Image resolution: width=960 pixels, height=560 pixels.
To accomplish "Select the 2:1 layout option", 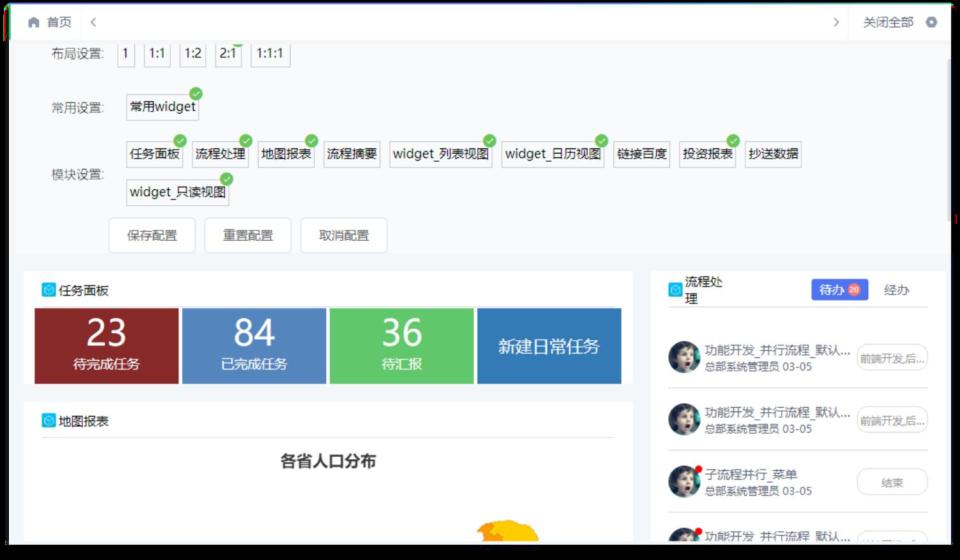I will [227, 54].
